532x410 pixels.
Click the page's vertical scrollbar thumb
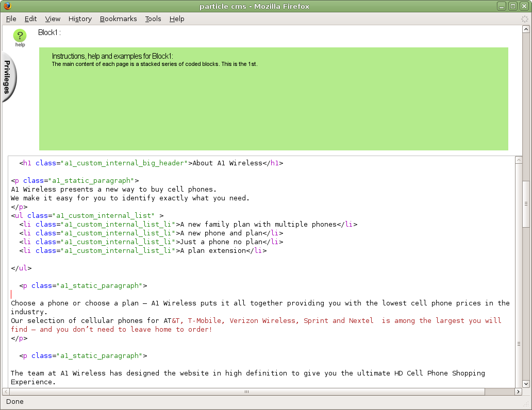[x=526, y=203]
